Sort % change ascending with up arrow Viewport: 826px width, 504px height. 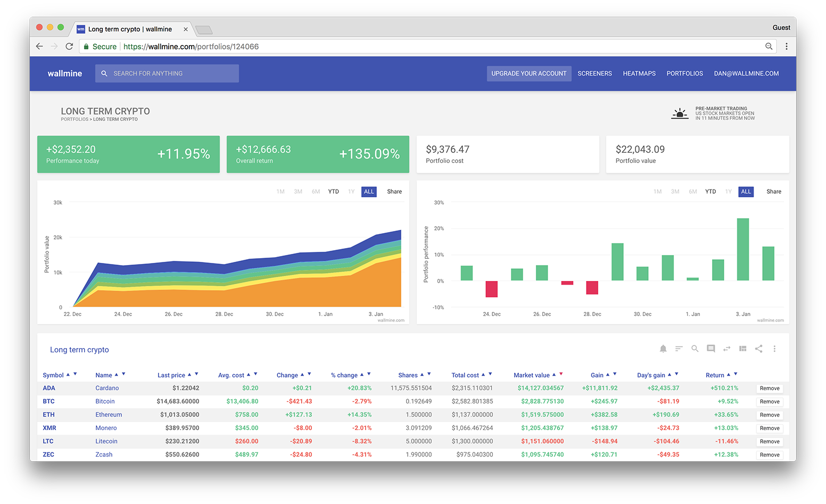(x=362, y=375)
